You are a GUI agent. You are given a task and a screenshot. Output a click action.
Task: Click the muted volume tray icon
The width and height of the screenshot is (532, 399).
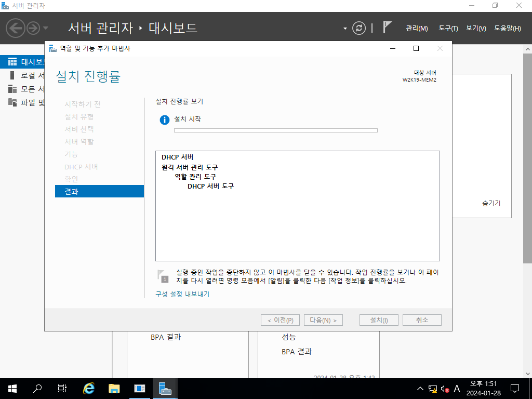click(445, 389)
